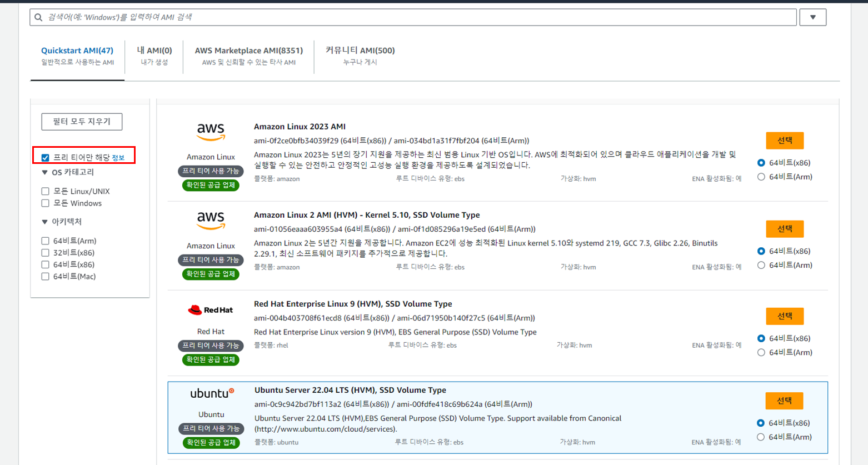Check the 64비트(Arm) architecture filter

pyautogui.click(x=46, y=241)
